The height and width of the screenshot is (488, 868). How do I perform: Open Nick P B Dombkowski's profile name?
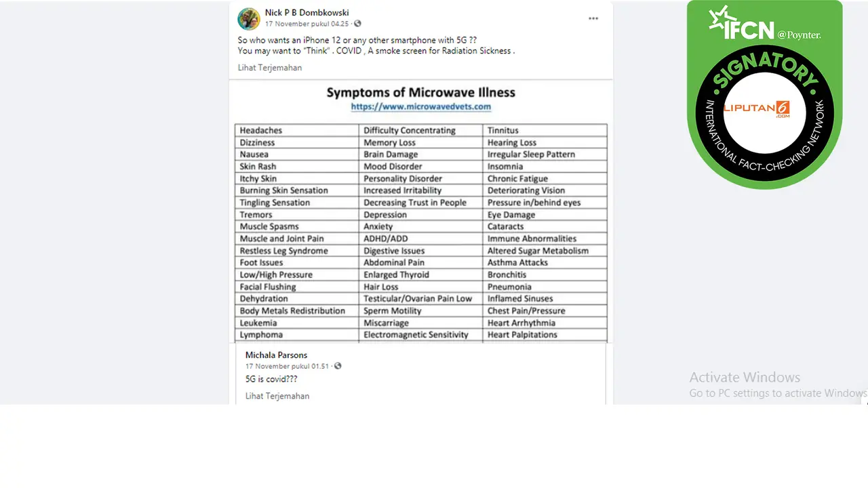coord(307,13)
